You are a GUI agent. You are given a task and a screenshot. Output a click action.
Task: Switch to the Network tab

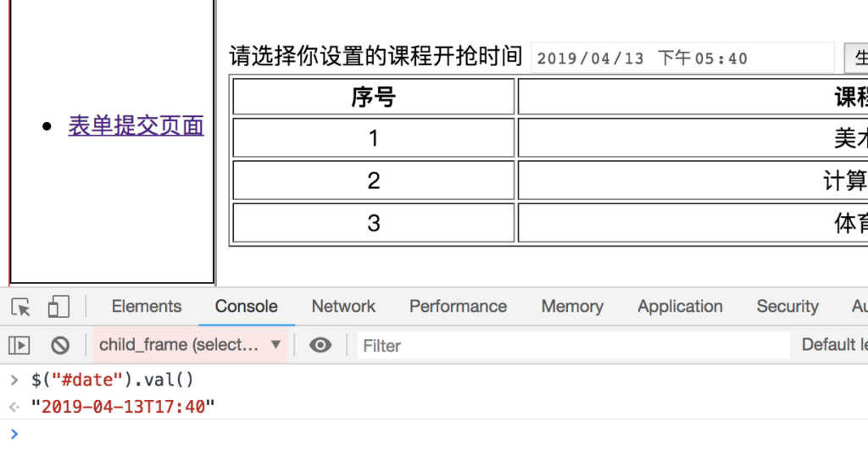pyautogui.click(x=343, y=307)
